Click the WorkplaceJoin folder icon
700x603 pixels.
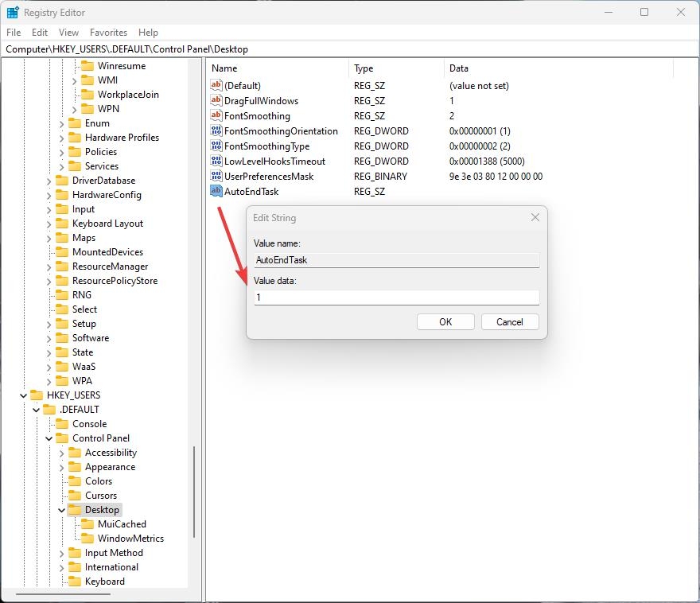click(x=87, y=94)
